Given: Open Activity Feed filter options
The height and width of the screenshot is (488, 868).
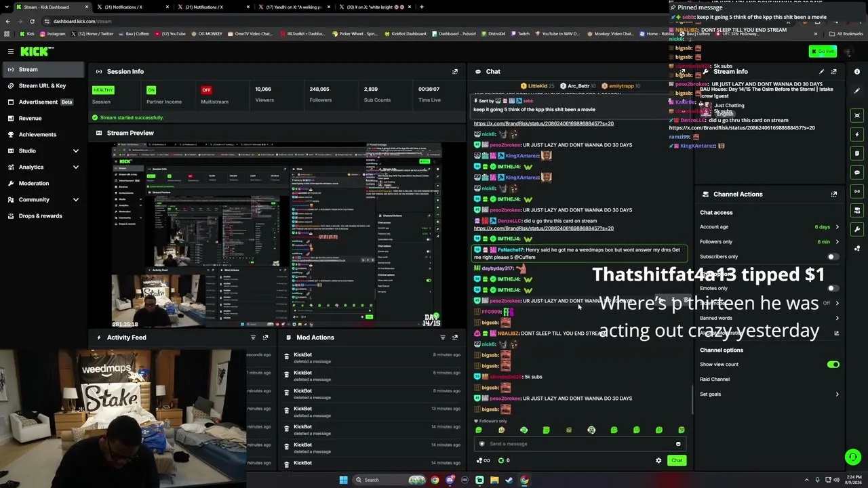Looking at the screenshot, I should pos(253,338).
